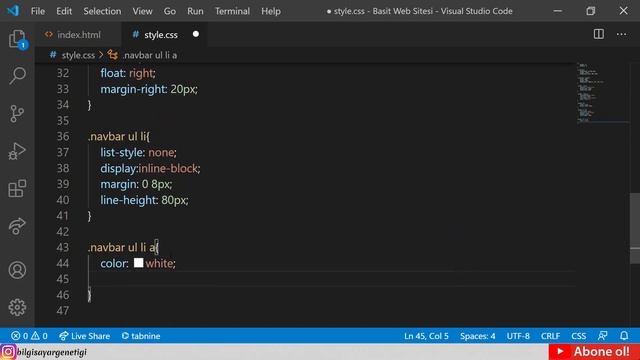The height and width of the screenshot is (360, 640).
Task: Click tabnine in the status bar
Action: (x=141, y=336)
